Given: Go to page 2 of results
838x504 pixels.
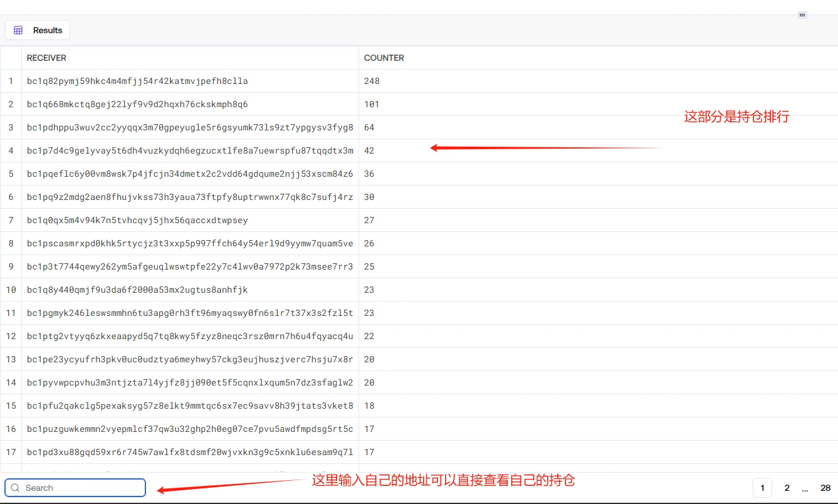Looking at the screenshot, I should coord(787,488).
